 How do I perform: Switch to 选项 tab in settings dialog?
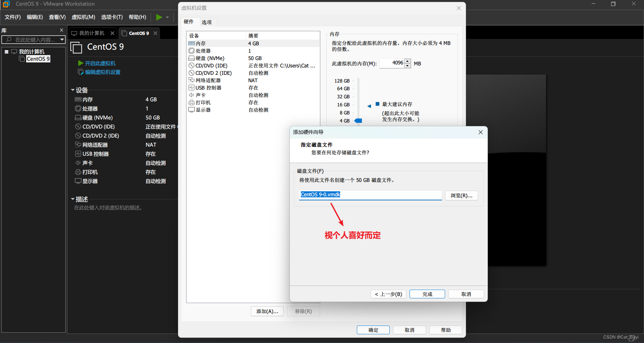(x=207, y=22)
